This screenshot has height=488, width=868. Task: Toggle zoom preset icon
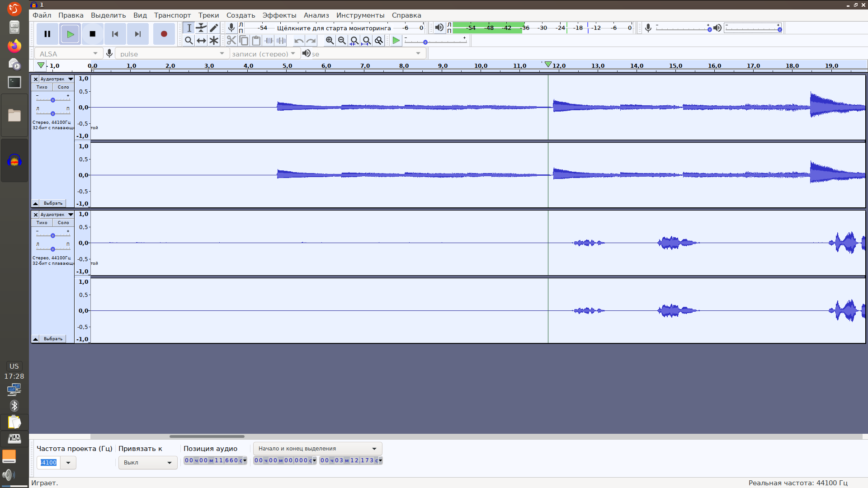coord(379,41)
